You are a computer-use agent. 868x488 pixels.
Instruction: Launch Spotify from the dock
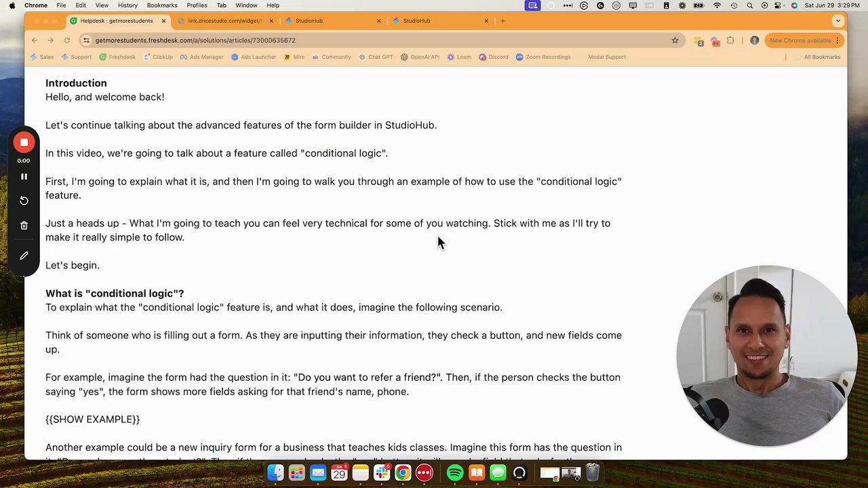click(455, 472)
